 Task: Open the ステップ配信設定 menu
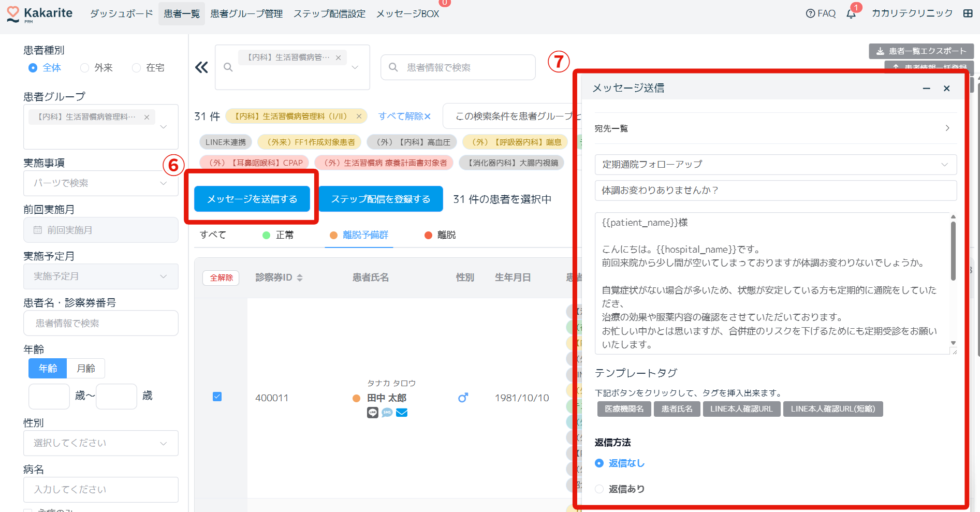(329, 14)
